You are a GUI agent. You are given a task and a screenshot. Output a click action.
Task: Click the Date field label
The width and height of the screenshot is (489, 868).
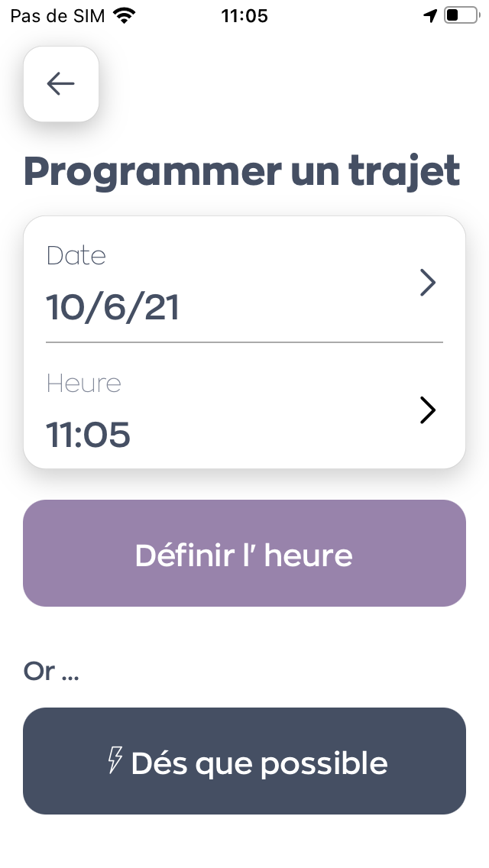(76, 255)
